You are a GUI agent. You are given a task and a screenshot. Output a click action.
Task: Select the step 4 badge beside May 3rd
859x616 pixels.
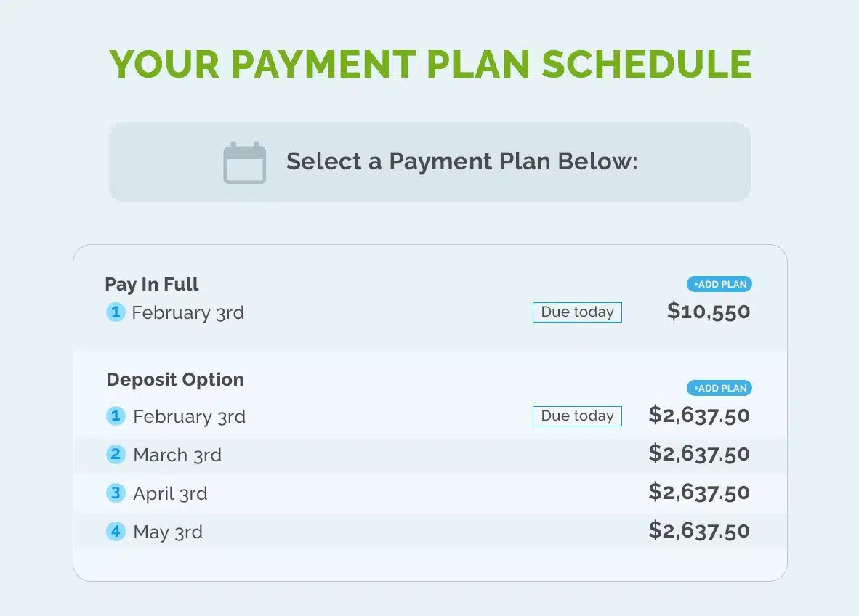pyautogui.click(x=116, y=532)
